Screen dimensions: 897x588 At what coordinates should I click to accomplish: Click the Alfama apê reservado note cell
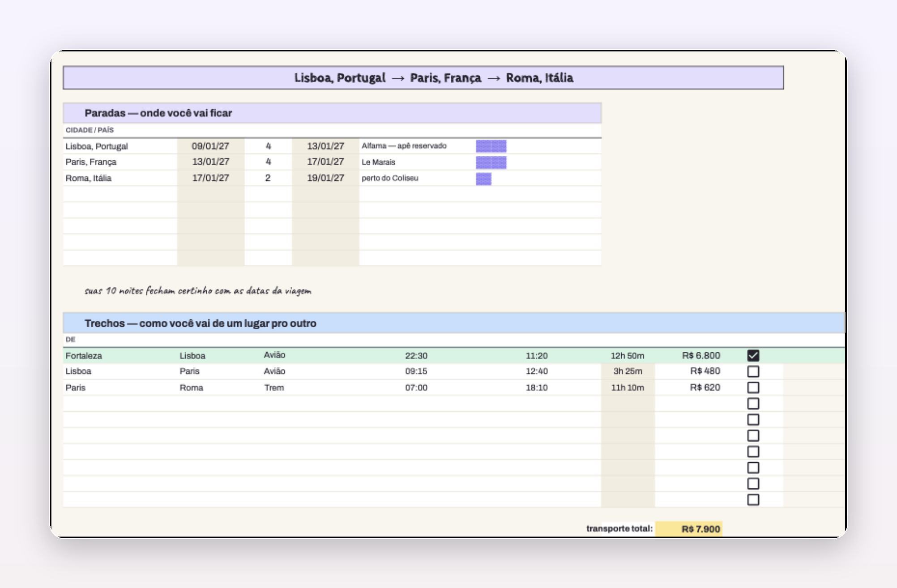417,146
